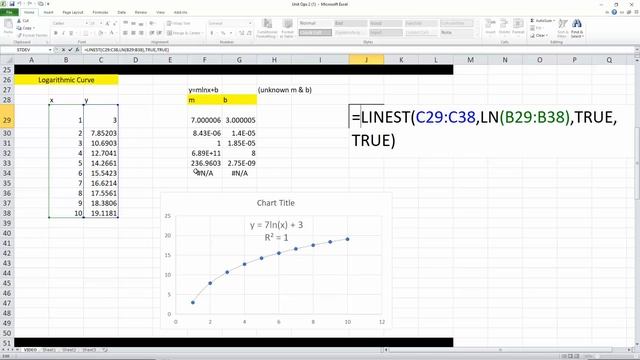The width and height of the screenshot is (640, 360).
Task: Toggle Italic formatting
Action: [63, 33]
